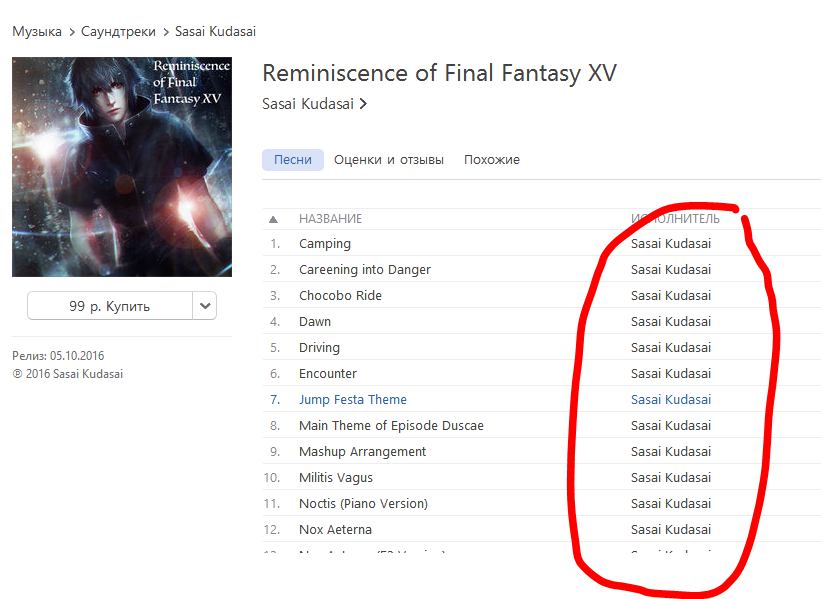Open the Оценки и отзывы tab
The height and width of the screenshot is (599, 821).
pos(389,160)
